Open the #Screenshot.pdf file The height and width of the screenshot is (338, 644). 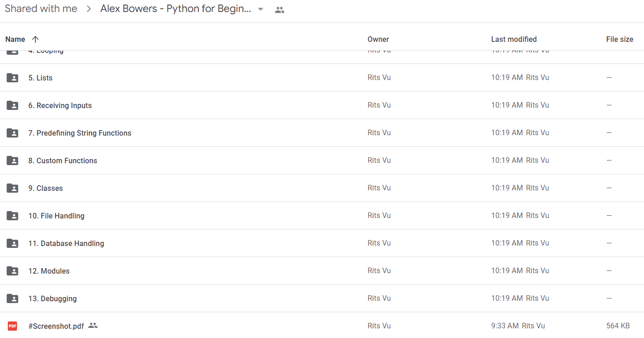click(x=56, y=326)
